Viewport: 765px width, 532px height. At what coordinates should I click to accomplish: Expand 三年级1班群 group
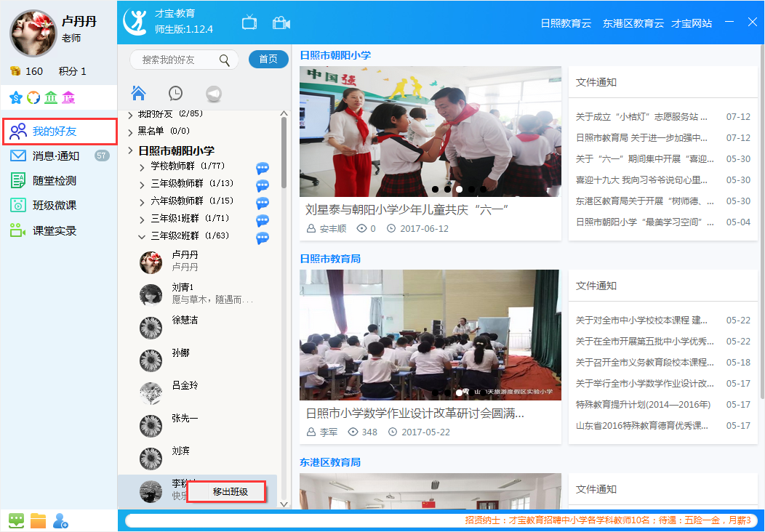[142, 219]
